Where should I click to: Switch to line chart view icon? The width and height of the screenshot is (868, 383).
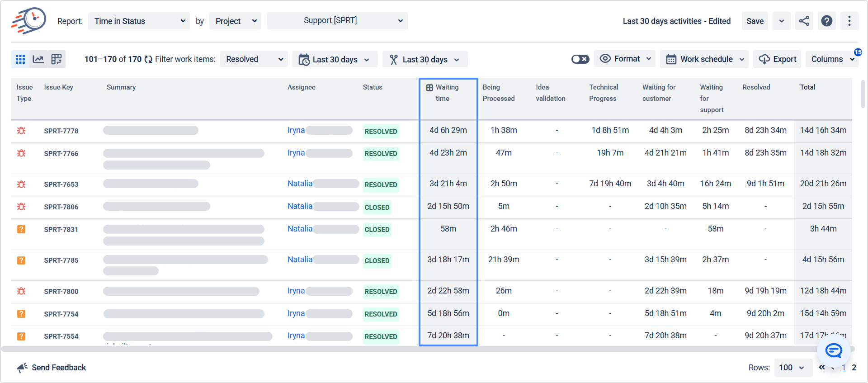point(38,59)
